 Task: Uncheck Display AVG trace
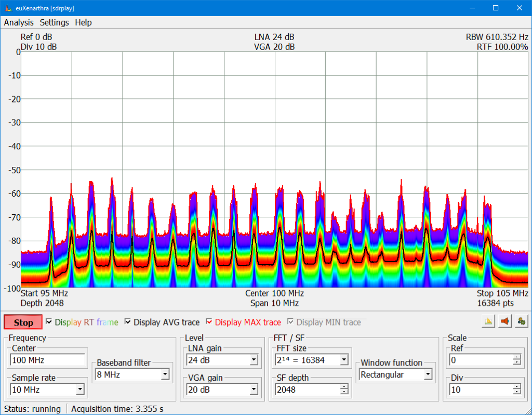click(128, 322)
